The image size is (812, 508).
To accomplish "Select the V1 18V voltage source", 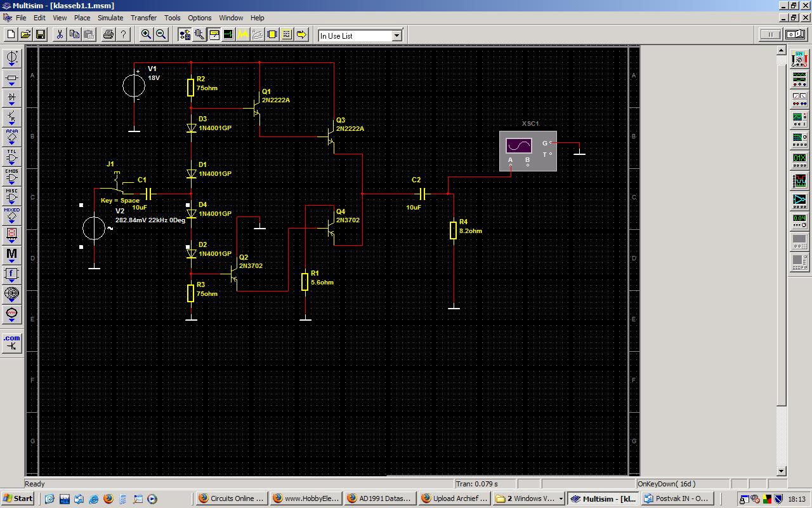I will coord(134,86).
